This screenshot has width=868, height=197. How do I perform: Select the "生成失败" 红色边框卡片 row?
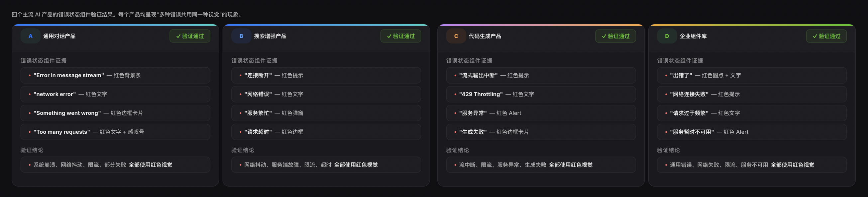(x=541, y=132)
